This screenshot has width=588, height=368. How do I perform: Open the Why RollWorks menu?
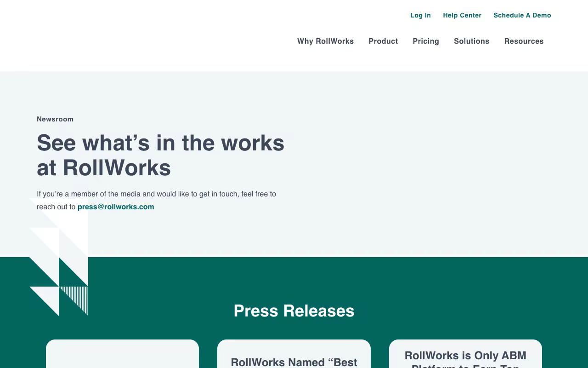click(x=326, y=41)
